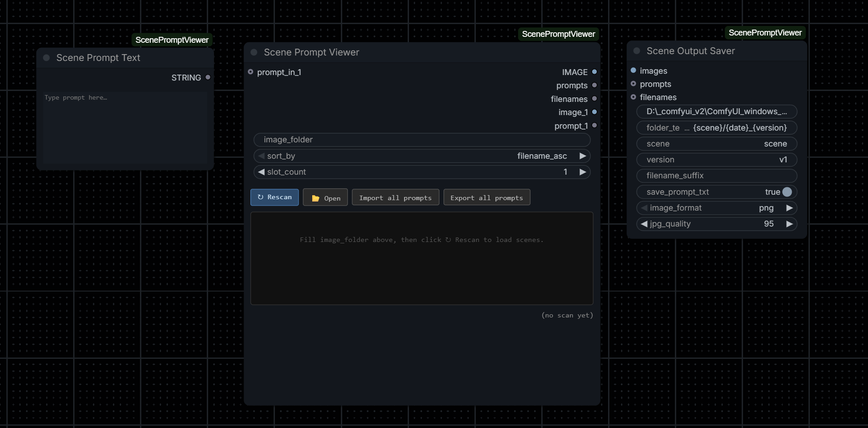This screenshot has height=428, width=868.
Task: Click the Rescan button
Action: pyautogui.click(x=274, y=197)
